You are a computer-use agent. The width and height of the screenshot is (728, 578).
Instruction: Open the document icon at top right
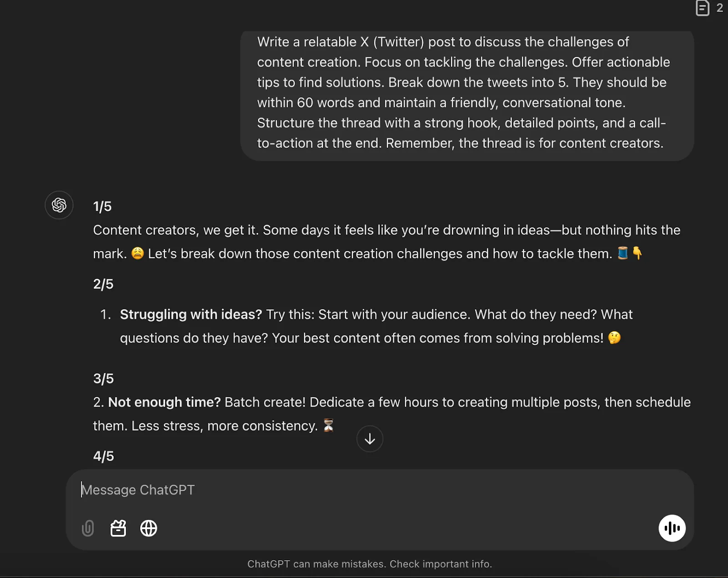(702, 8)
